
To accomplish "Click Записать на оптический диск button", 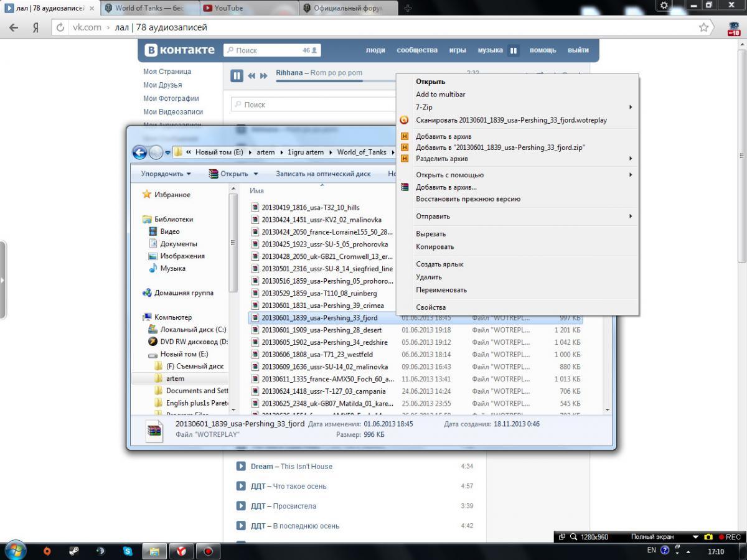I will tap(323, 174).
